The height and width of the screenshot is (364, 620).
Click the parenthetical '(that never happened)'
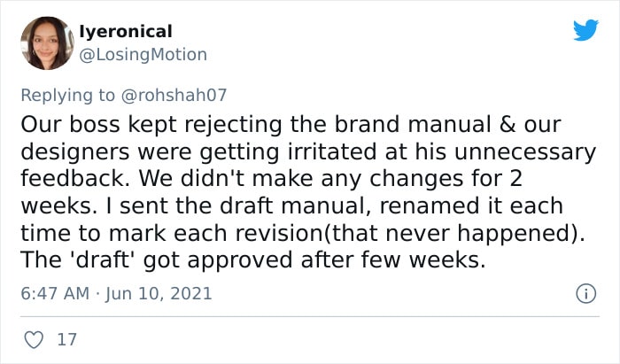coord(450,233)
